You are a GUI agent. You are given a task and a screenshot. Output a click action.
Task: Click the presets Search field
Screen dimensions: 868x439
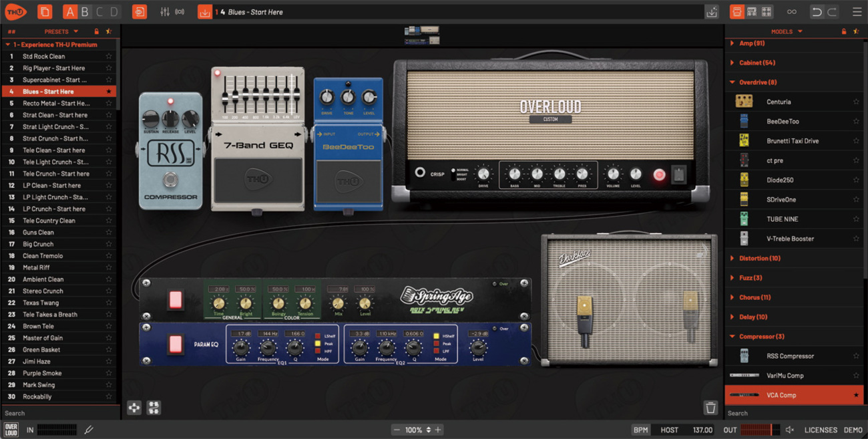pos(59,413)
